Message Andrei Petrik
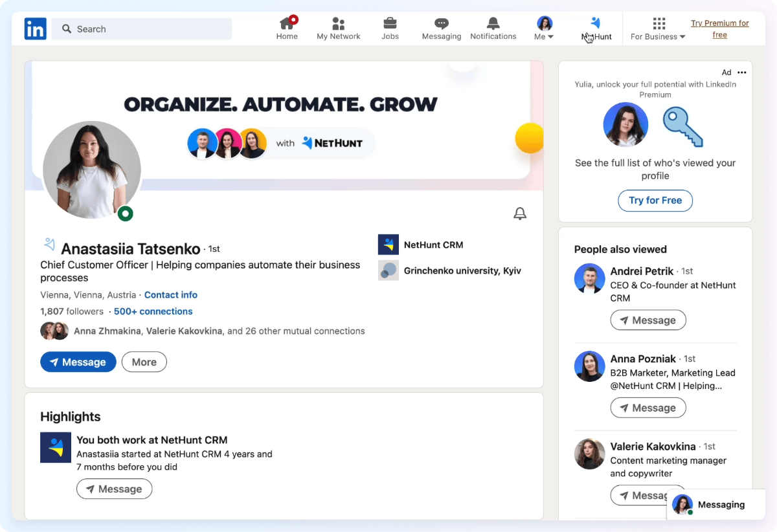 click(648, 320)
